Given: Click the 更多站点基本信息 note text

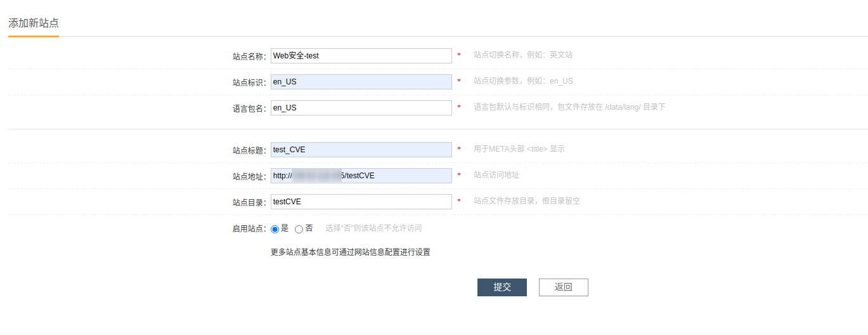Looking at the screenshot, I should click(350, 253).
